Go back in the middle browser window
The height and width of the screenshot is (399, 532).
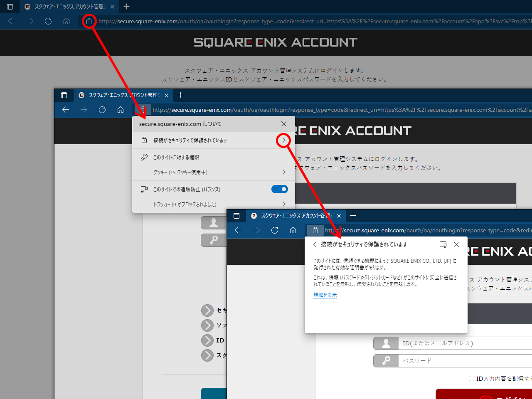click(x=66, y=110)
